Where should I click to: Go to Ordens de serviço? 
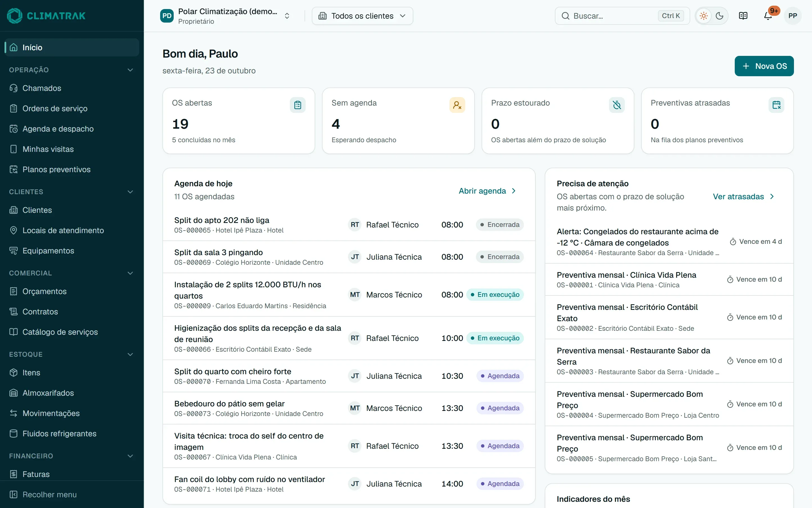pyautogui.click(x=72, y=109)
